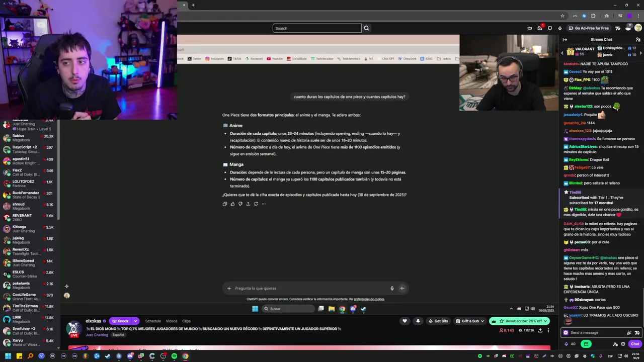This screenshot has width=644, height=362.
Task: Regenerate the ChatGPT response
Action: point(256,204)
